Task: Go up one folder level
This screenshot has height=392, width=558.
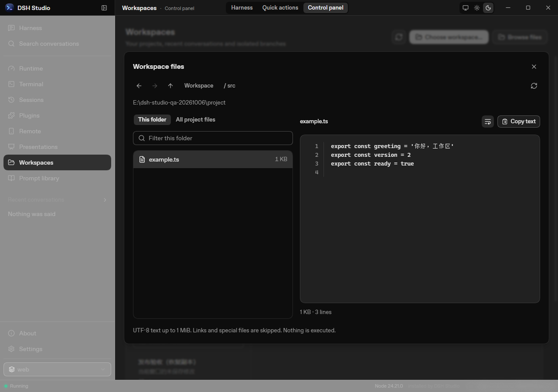Action: pyautogui.click(x=170, y=86)
